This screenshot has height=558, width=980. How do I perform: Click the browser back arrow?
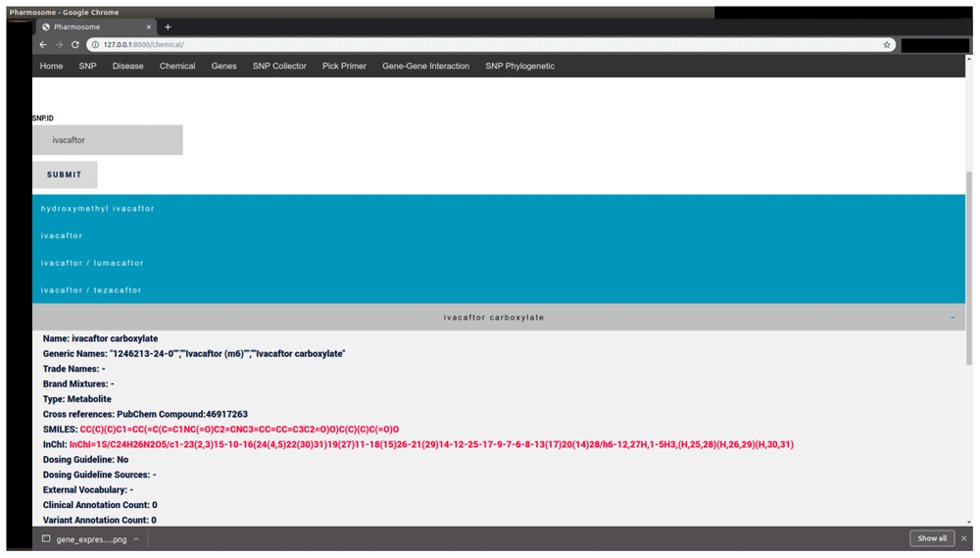[x=43, y=45]
